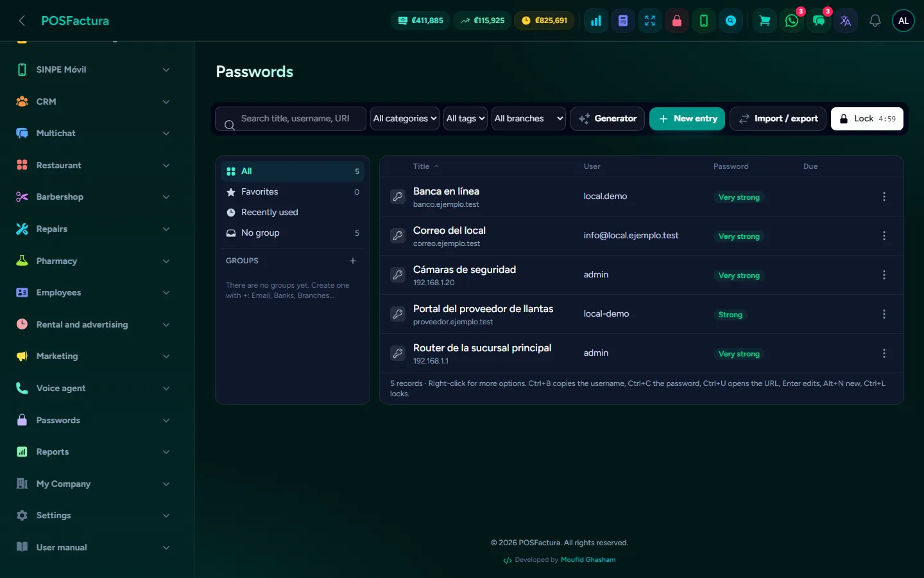The image size is (924, 578).
Task: Open the notifications bell
Action: coord(875,21)
